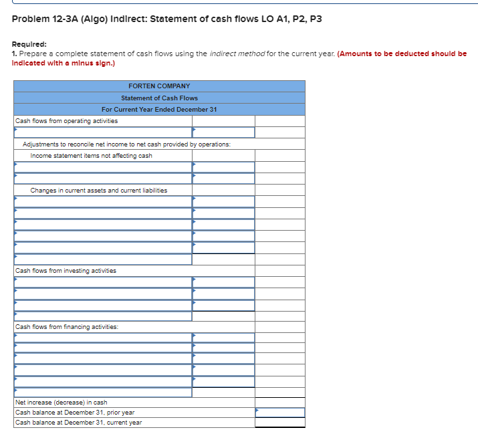Open the operating activities total label dropdown above investing section
The width and height of the screenshot is (478, 448).
click(x=103, y=259)
